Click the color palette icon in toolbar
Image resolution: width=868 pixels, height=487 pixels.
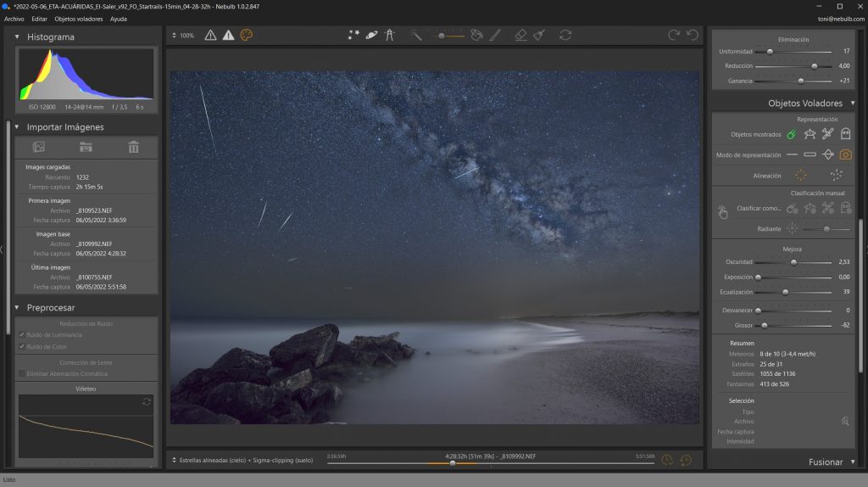247,35
